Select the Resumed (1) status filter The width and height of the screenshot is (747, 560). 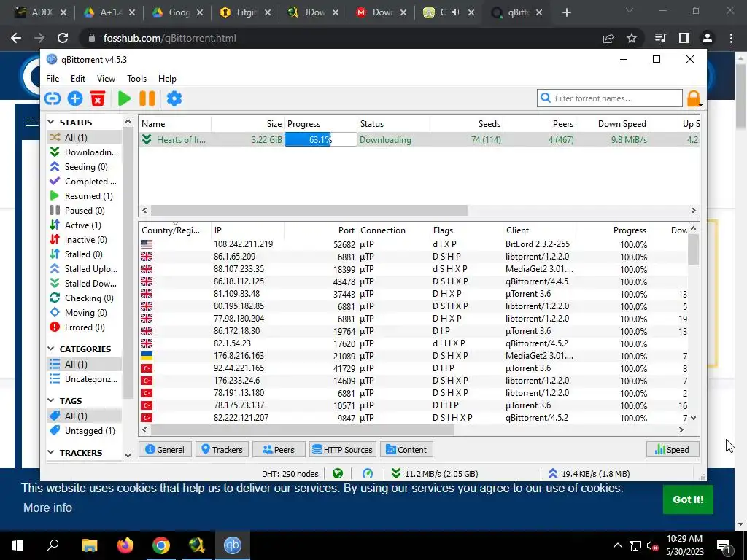click(x=84, y=196)
